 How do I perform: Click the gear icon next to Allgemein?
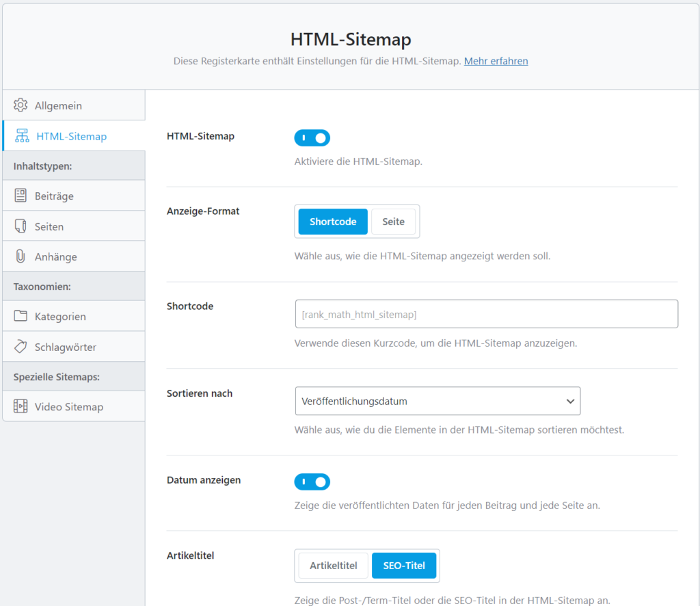21,105
